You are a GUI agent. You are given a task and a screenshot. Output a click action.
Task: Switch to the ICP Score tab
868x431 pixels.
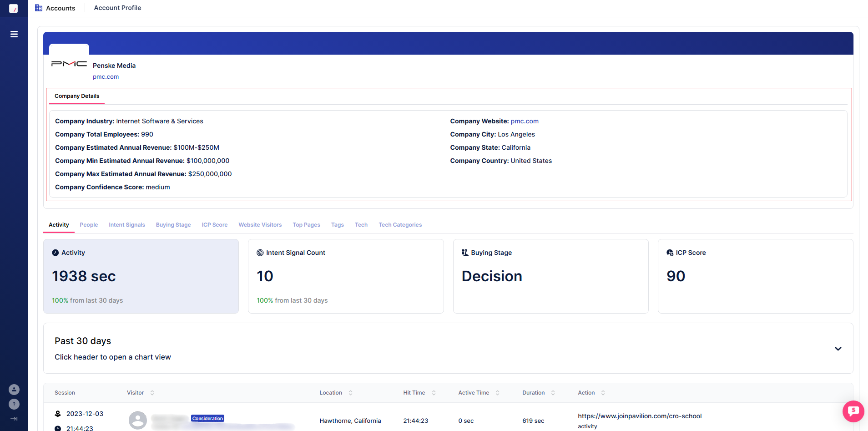click(215, 225)
